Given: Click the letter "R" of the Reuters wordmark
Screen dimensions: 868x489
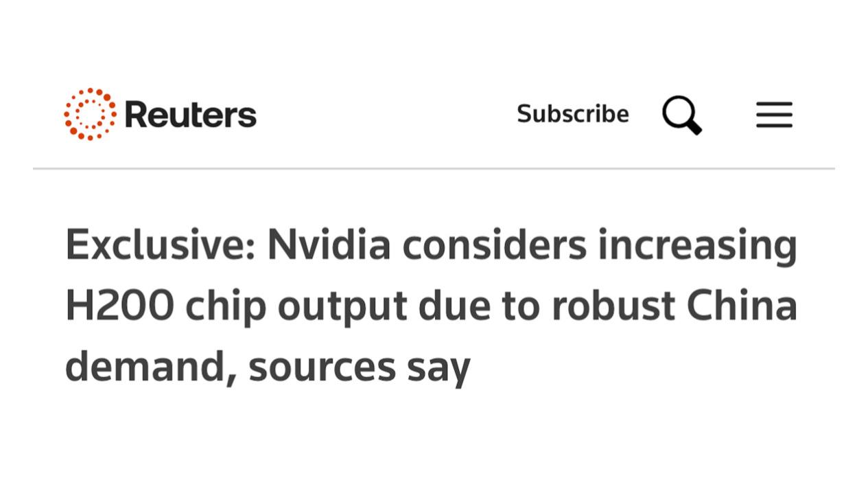Looking at the screenshot, I should click(x=137, y=115).
